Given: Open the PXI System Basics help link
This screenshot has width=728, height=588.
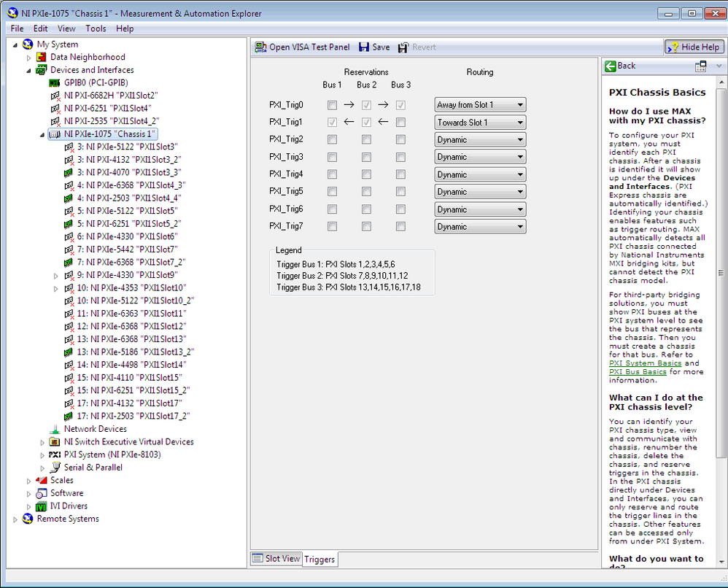Looking at the screenshot, I should point(645,363).
